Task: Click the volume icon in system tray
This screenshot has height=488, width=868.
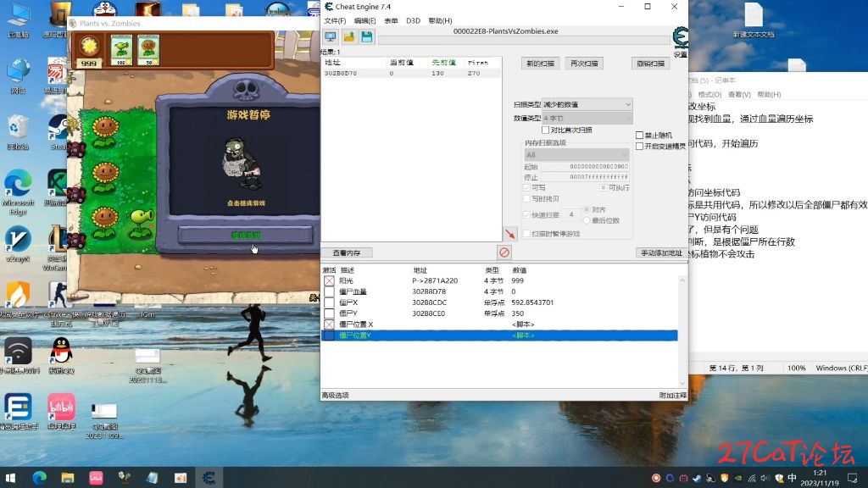Action: click(765, 478)
